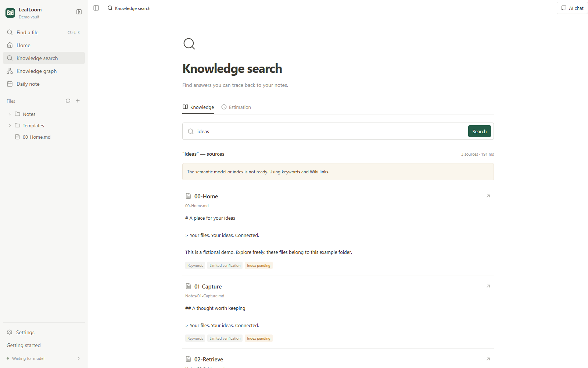Click Knowledge search breadcrumb in top bar
The height and width of the screenshot is (368, 588).
129,8
